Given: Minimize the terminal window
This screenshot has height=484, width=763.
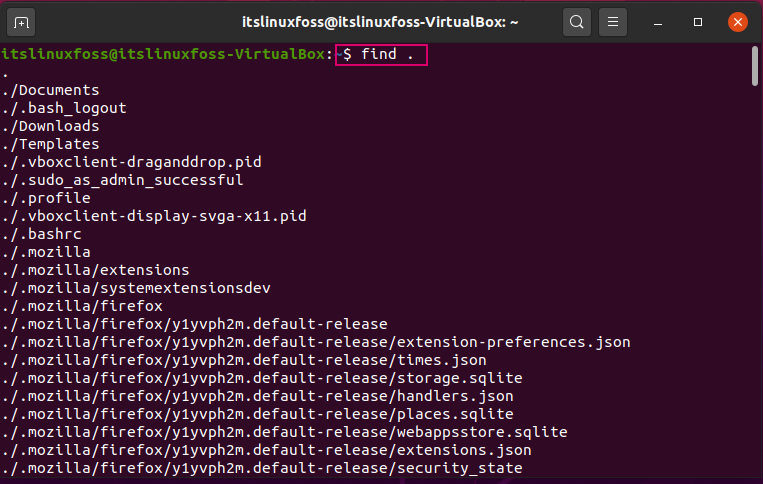Looking at the screenshot, I should (658, 22).
